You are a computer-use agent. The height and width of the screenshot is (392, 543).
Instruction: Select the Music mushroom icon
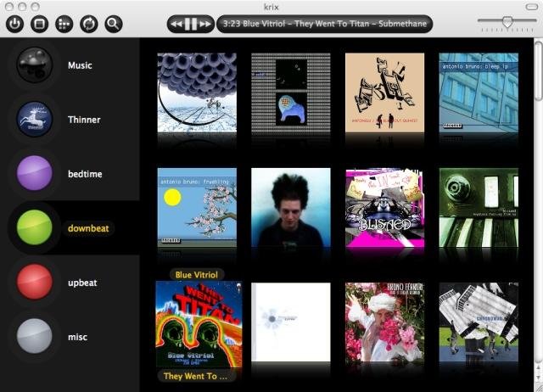point(35,65)
